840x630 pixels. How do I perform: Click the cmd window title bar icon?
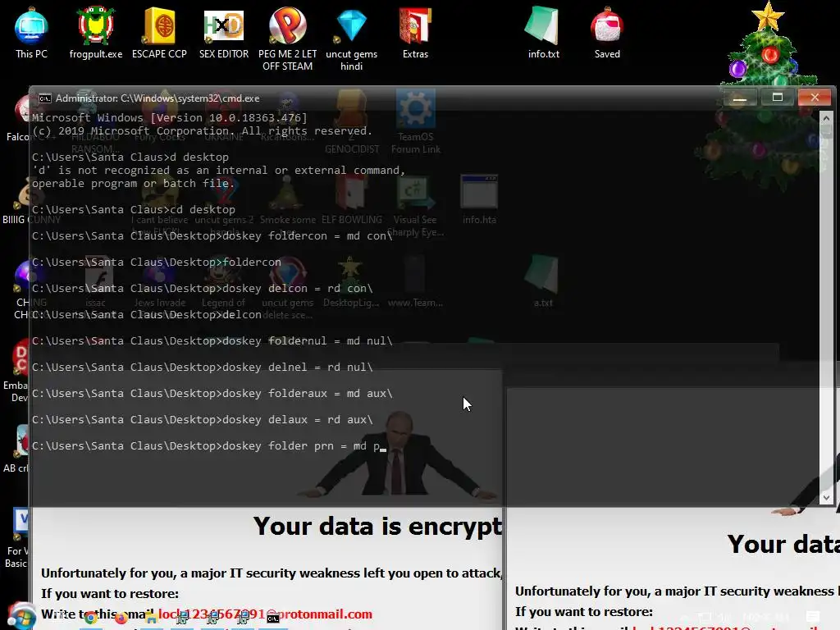click(x=45, y=98)
